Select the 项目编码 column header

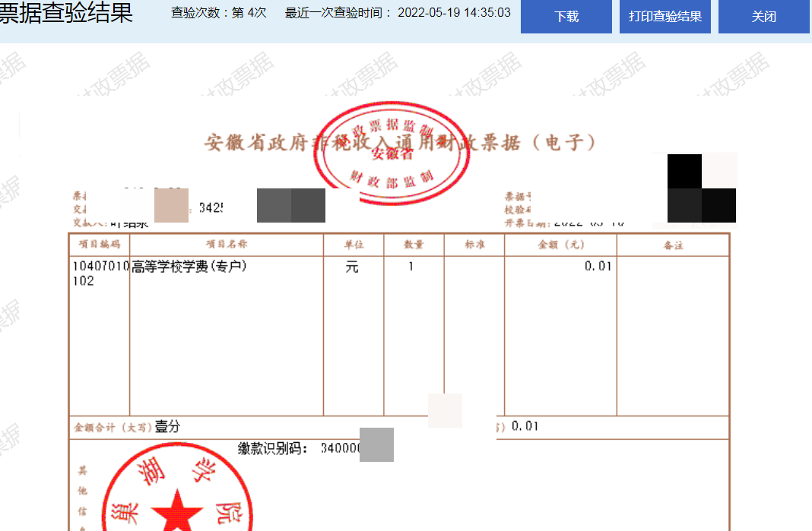pos(100,245)
